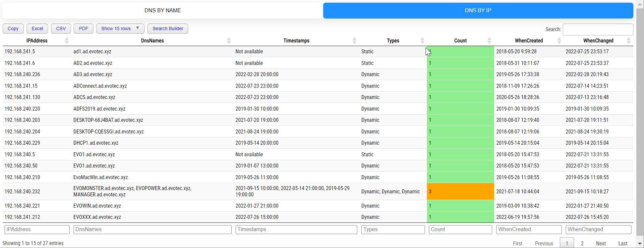Click the PDF export button

(x=83, y=29)
